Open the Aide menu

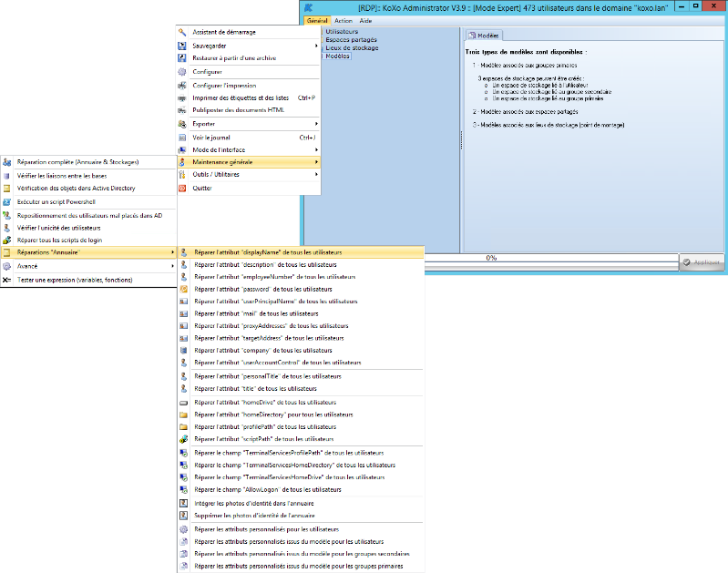365,21
